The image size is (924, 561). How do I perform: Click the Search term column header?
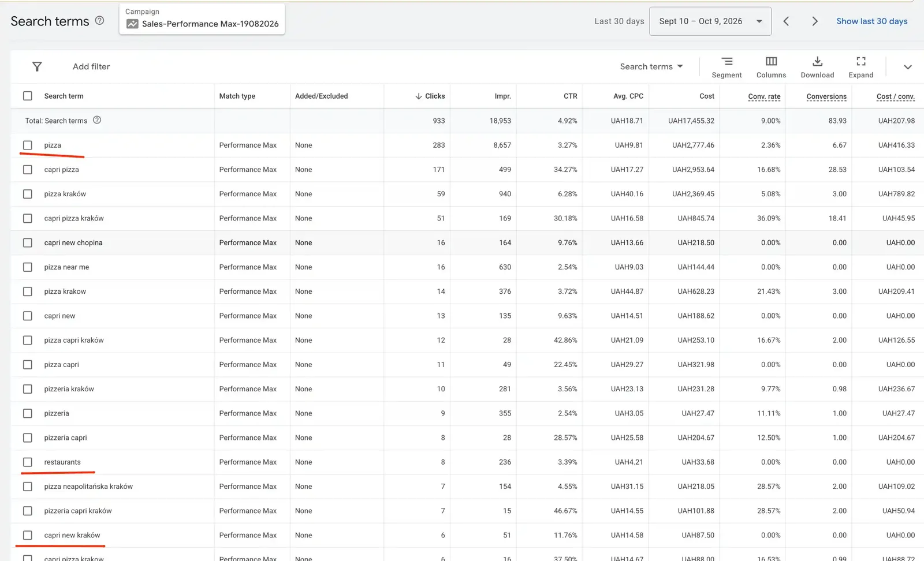64,96
